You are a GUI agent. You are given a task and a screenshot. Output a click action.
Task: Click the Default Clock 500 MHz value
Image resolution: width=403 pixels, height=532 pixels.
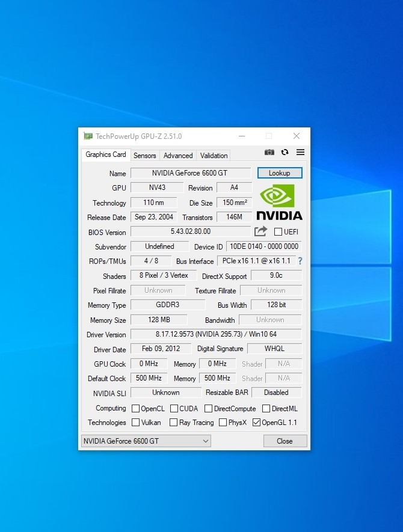pyautogui.click(x=149, y=378)
